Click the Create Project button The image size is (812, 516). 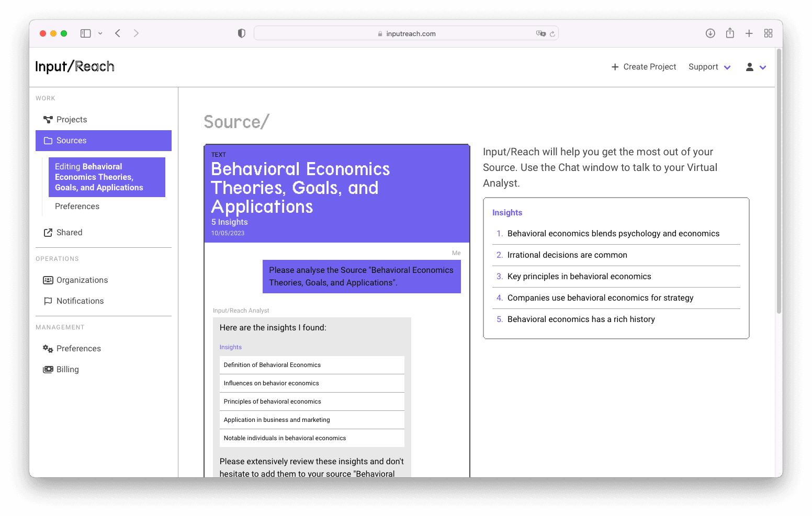click(x=644, y=67)
